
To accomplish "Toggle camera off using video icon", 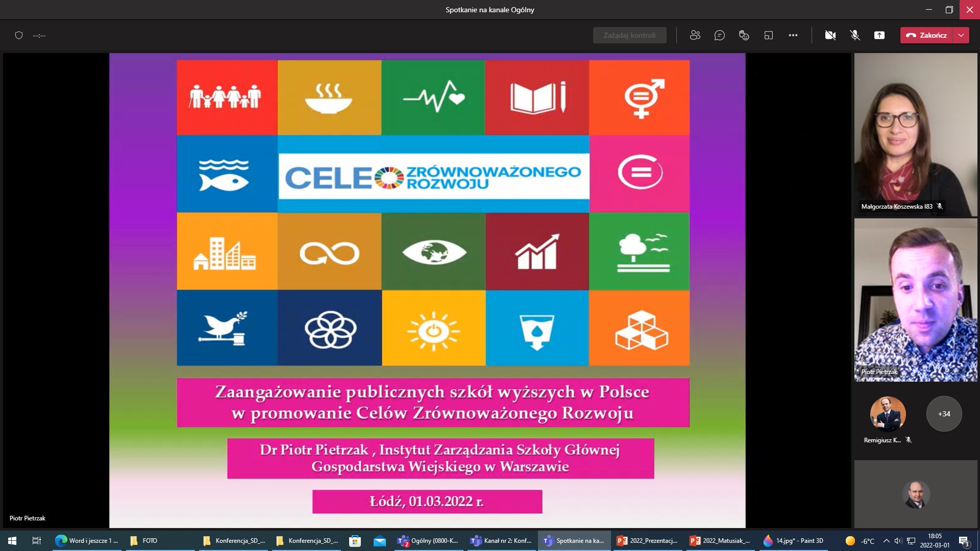I will coord(830,35).
